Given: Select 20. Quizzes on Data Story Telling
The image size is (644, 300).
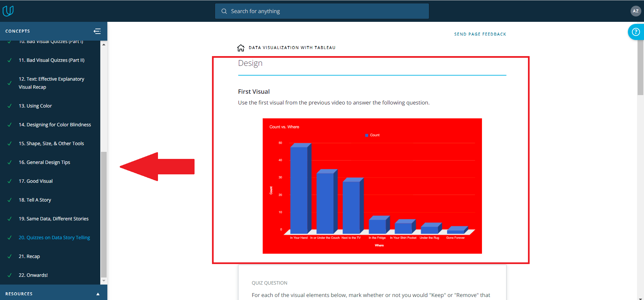Looking at the screenshot, I should point(54,238).
